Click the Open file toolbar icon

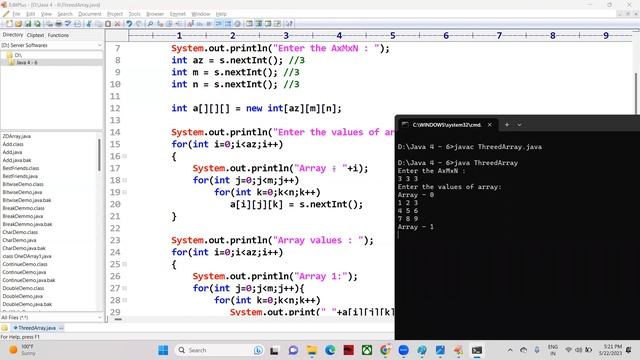click(x=18, y=24)
